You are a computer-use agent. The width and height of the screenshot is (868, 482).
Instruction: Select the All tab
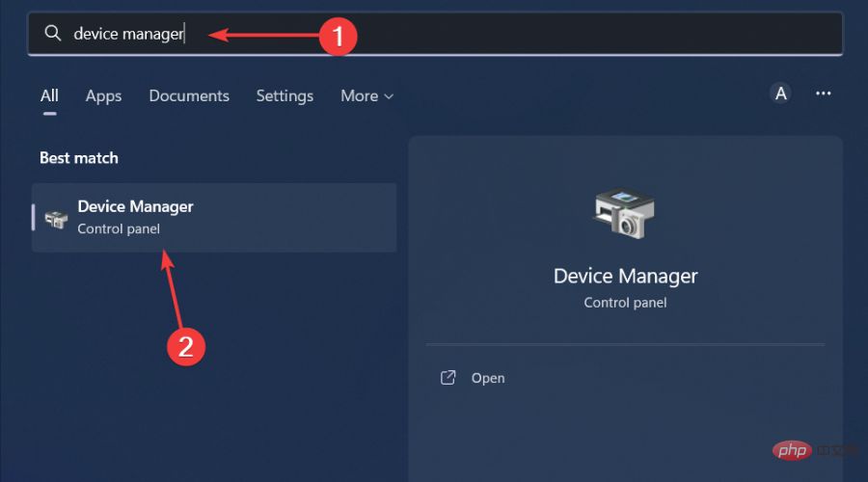point(49,95)
